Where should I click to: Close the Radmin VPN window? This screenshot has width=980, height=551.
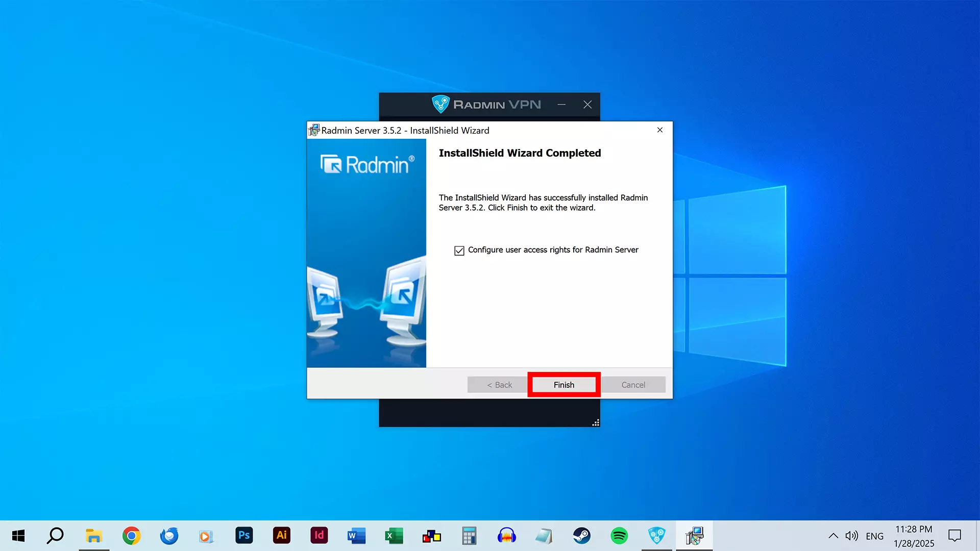[587, 105]
